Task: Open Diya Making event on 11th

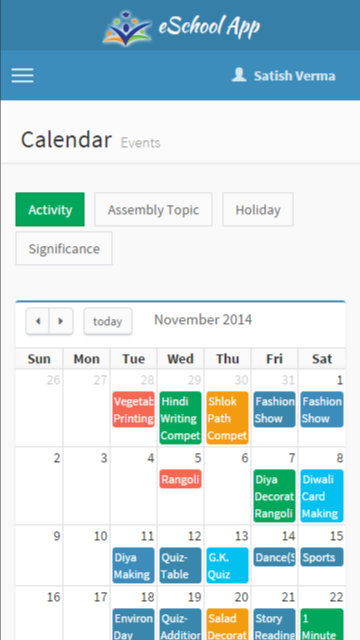Action: (133, 565)
